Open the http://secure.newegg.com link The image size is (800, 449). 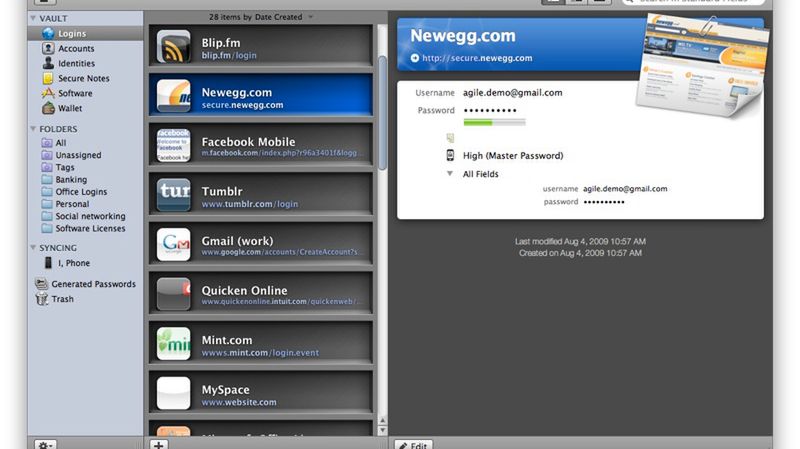477,58
